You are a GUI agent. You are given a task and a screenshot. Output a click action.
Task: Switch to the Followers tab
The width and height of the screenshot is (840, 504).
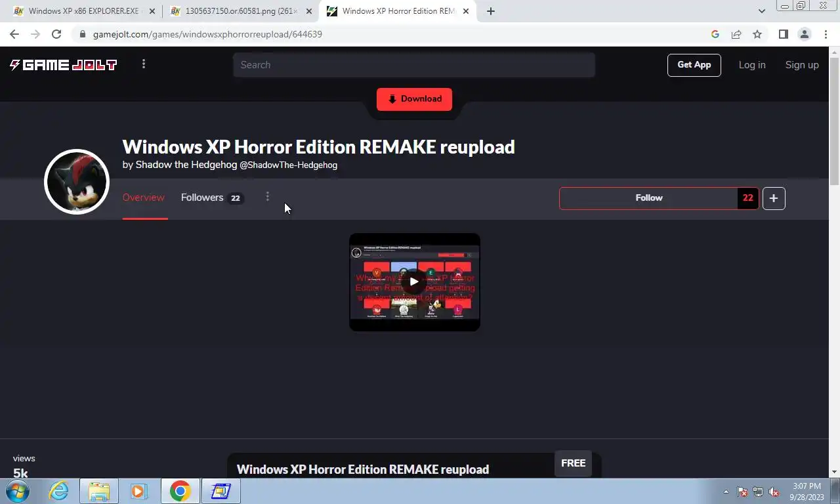click(212, 198)
